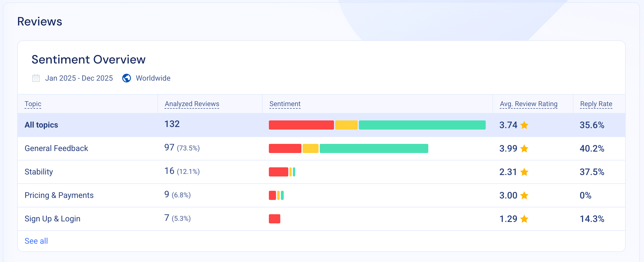Screen dimensions: 644x262
Task: Sort the table by the Topic column
Action: coord(33,104)
